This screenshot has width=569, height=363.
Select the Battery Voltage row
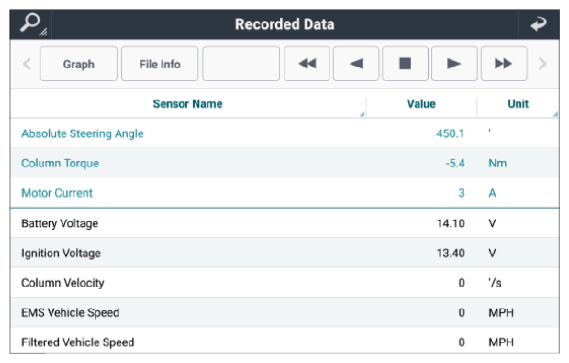285,223
